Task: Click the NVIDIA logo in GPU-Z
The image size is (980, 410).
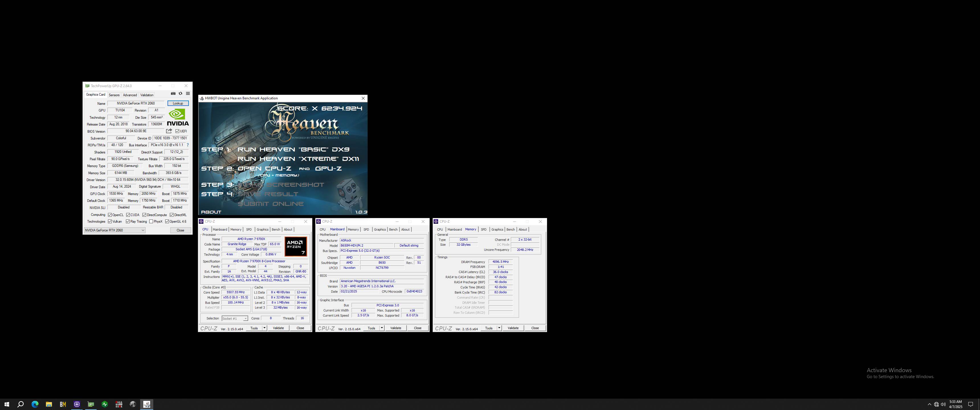Action: (x=178, y=117)
